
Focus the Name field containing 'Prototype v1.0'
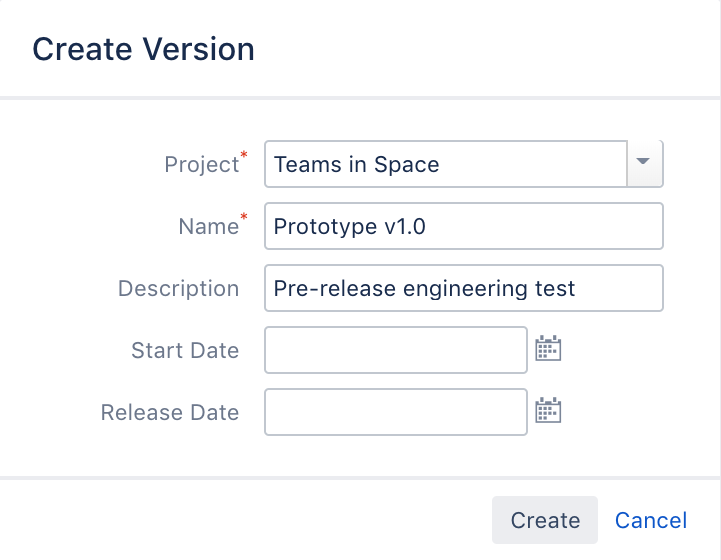pyautogui.click(x=463, y=226)
